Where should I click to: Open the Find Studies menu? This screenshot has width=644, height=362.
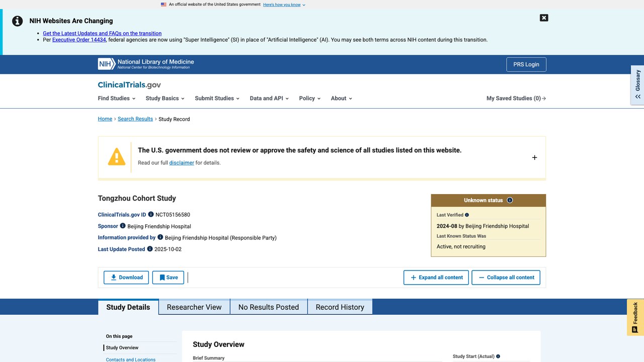pos(117,99)
